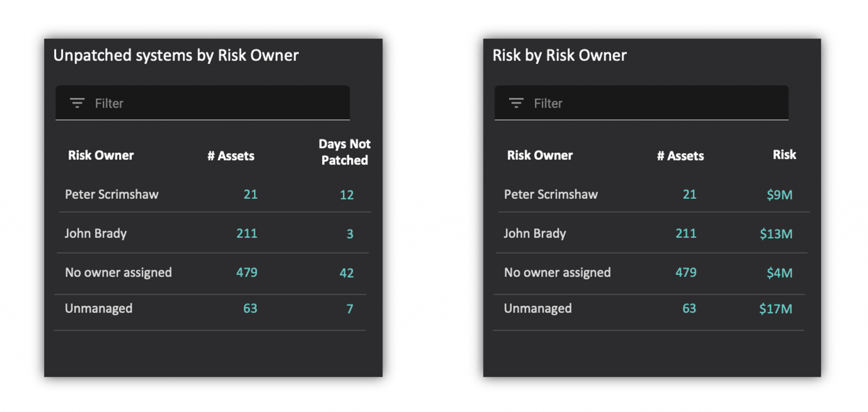
Task: Click 479 assets in Unpatched systems table
Action: point(247,272)
